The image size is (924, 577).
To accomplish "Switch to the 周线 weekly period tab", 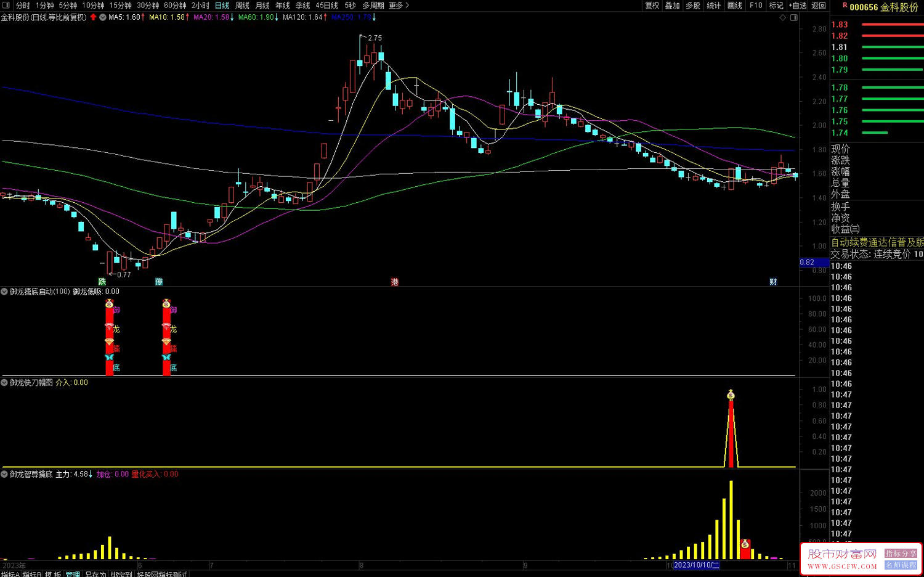I will coord(242,6).
